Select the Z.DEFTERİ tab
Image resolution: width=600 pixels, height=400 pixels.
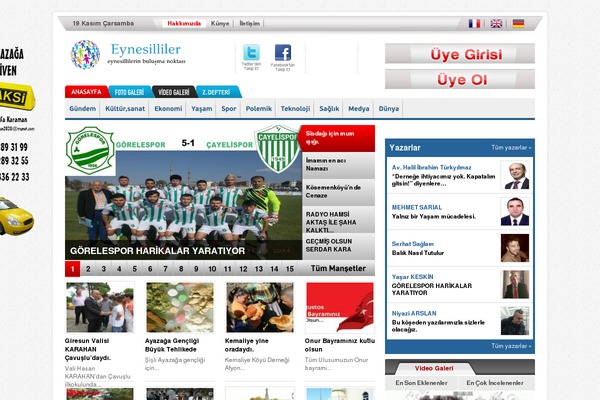click(x=218, y=92)
